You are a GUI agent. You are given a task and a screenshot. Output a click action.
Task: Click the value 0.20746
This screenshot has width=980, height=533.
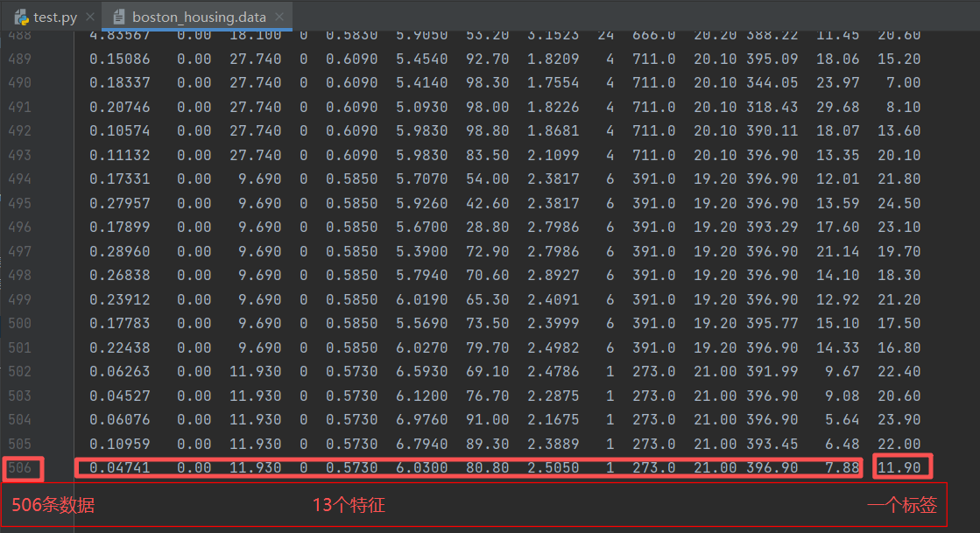pyautogui.click(x=119, y=107)
